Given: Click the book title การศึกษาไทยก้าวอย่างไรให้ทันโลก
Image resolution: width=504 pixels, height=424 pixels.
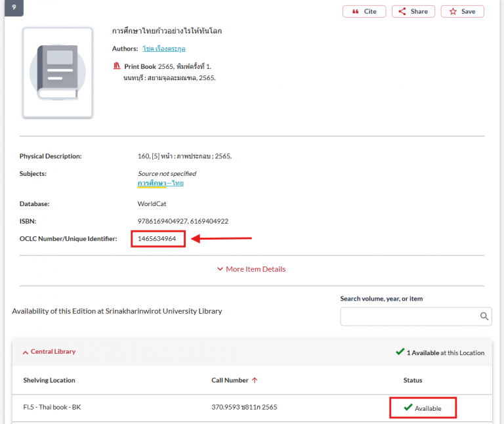Looking at the screenshot, I should [167, 31].
